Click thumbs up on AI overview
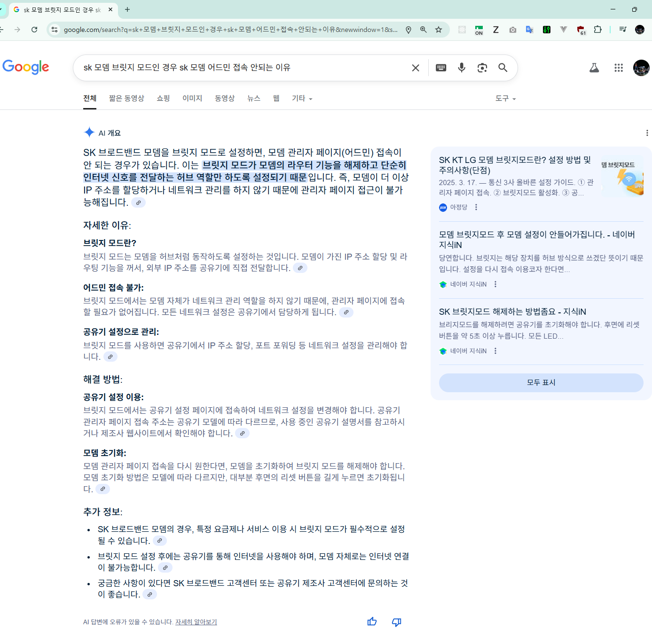This screenshot has height=644, width=652. [372, 622]
